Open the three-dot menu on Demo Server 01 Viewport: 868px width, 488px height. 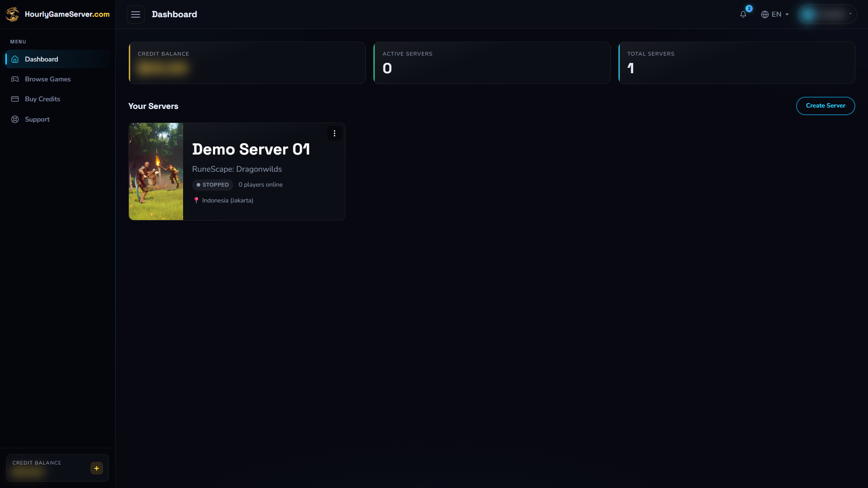[x=334, y=133]
